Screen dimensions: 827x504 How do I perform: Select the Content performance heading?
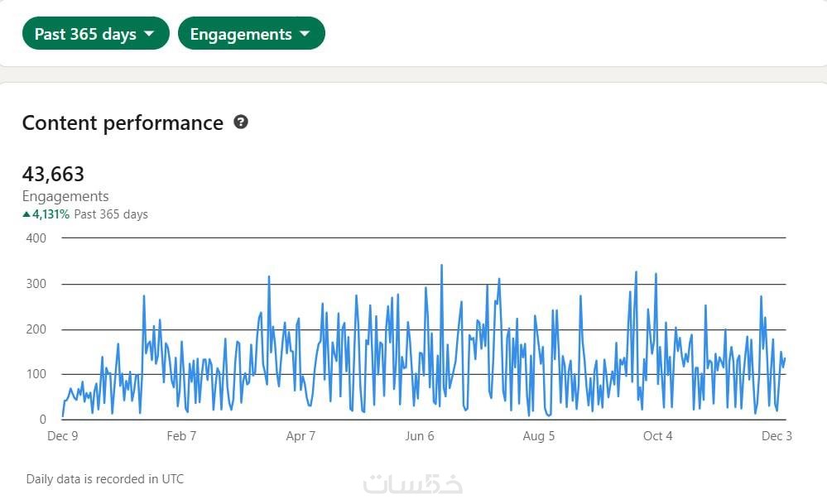pos(123,123)
